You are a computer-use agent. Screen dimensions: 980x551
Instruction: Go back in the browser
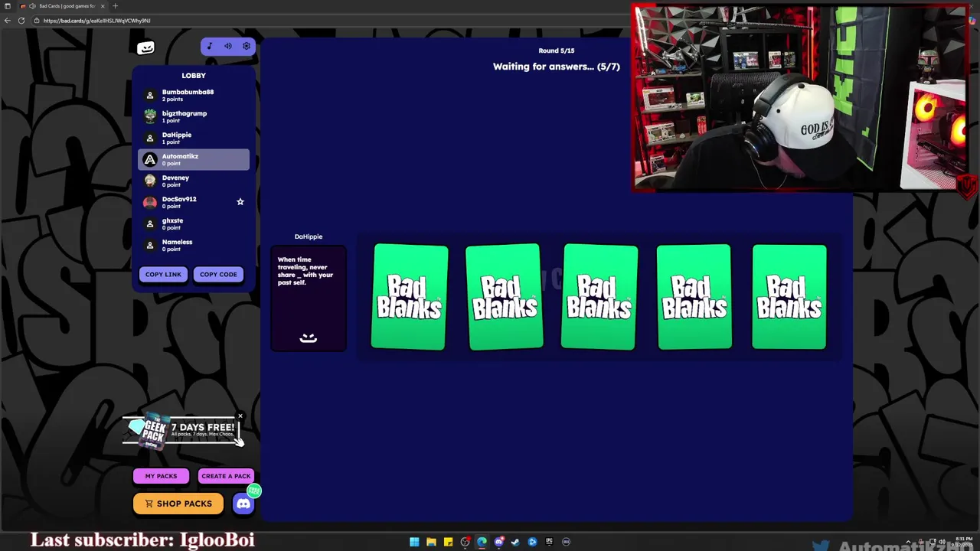8,21
